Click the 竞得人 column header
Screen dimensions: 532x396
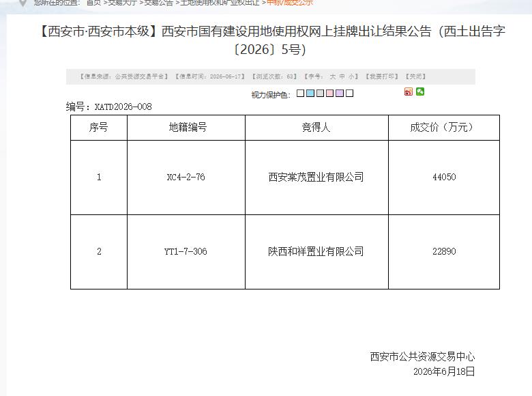click(x=316, y=128)
